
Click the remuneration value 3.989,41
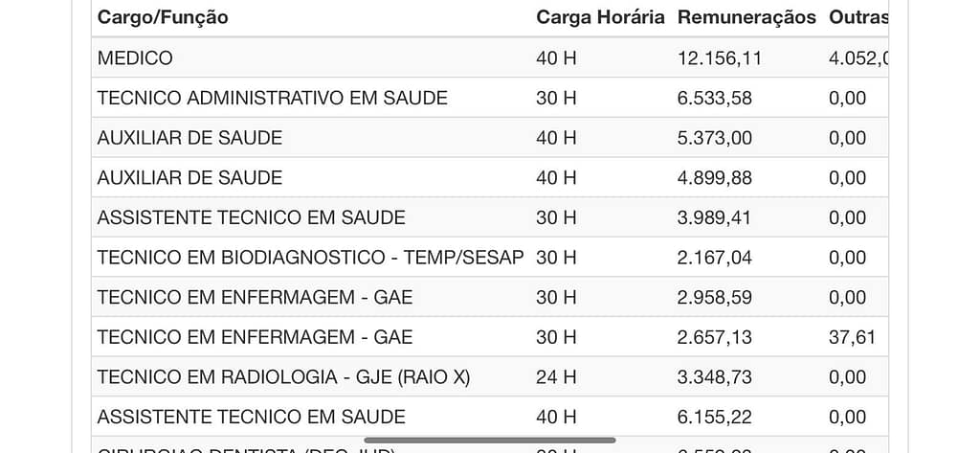click(x=714, y=217)
